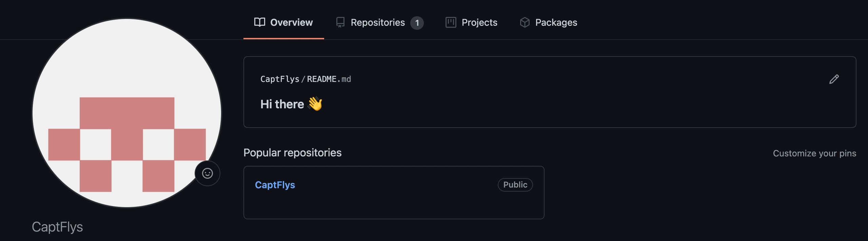Click the project board icon

pyautogui.click(x=451, y=22)
